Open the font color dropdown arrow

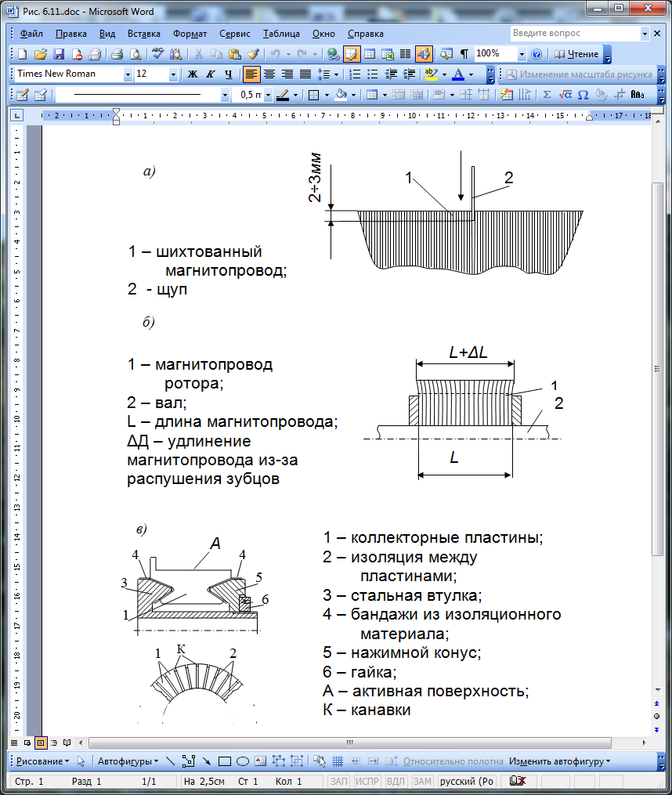click(471, 74)
